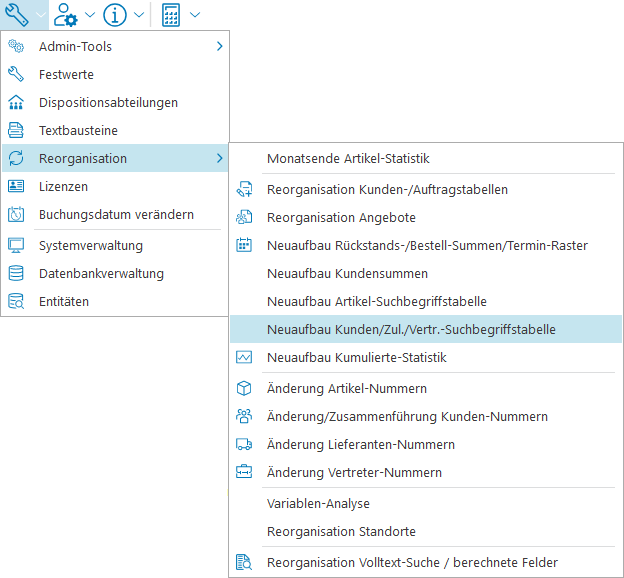Click the Lizenzen license card icon
This screenshot has height=578, width=624.
pyautogui.click(x=16, y=186)
